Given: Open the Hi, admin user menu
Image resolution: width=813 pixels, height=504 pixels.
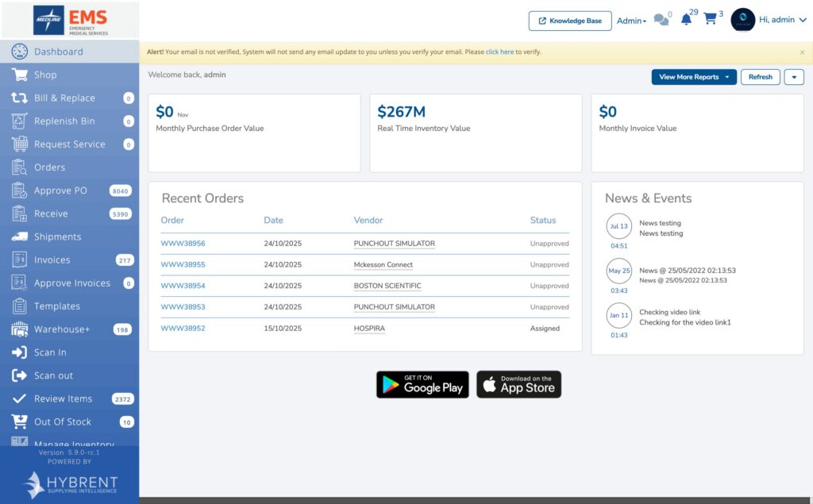Looking at the screenshot, I should pos(782,20).
